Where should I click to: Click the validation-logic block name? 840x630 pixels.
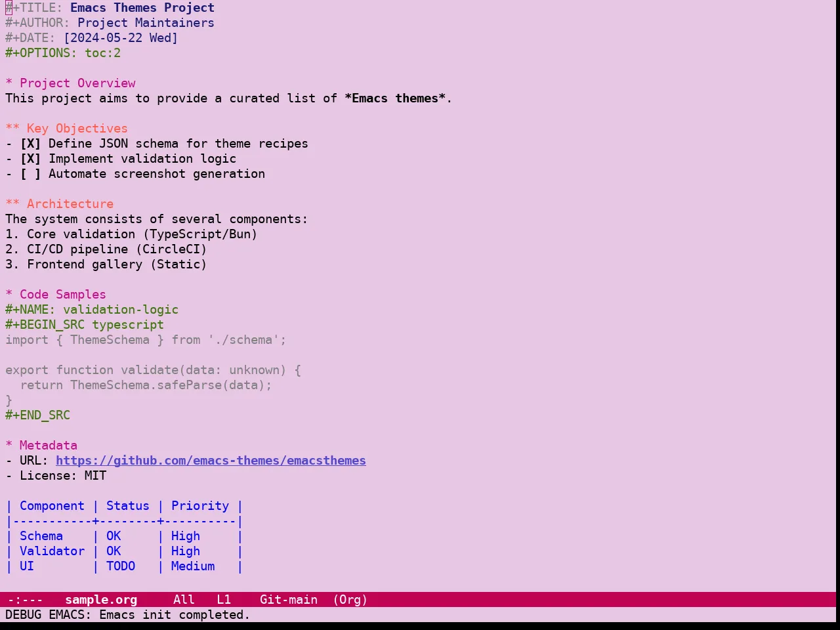pyautogui.click(x=121, y=310)
